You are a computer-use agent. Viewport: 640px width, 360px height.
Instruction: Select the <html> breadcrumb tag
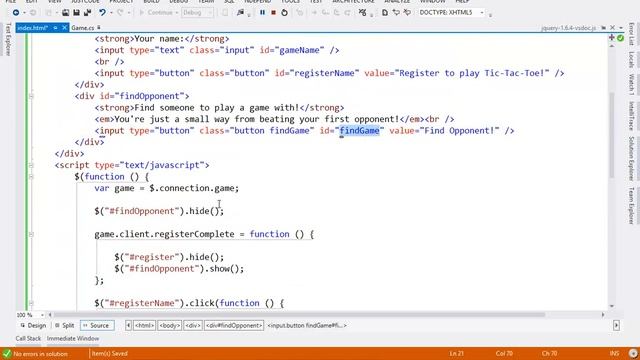point(144,325)
